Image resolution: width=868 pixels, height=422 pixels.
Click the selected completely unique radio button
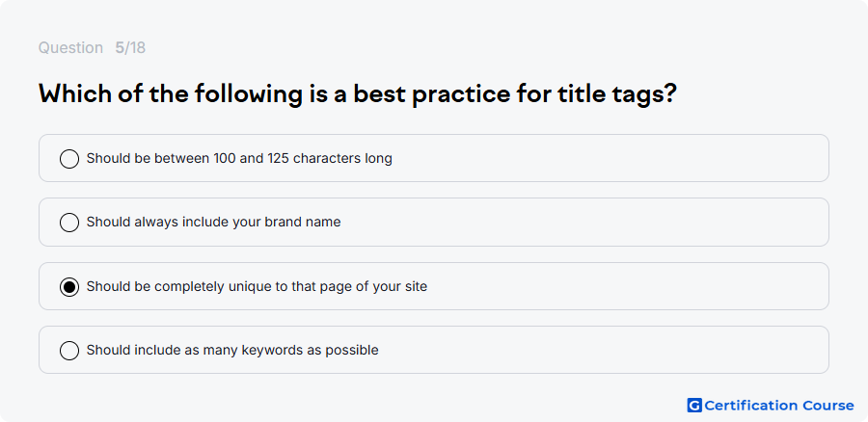click(x=69, y=287)
